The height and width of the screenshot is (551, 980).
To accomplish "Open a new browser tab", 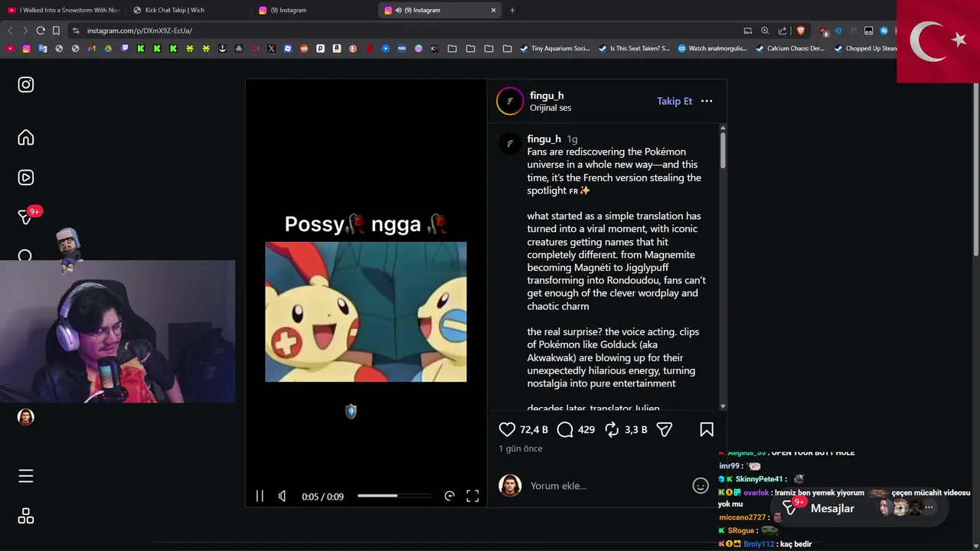I will click(x=512, y=10).
